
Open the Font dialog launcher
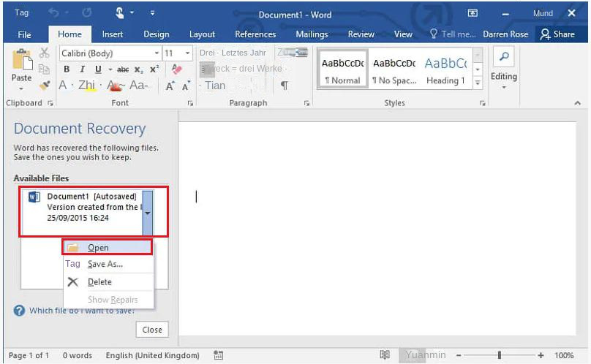190,103
